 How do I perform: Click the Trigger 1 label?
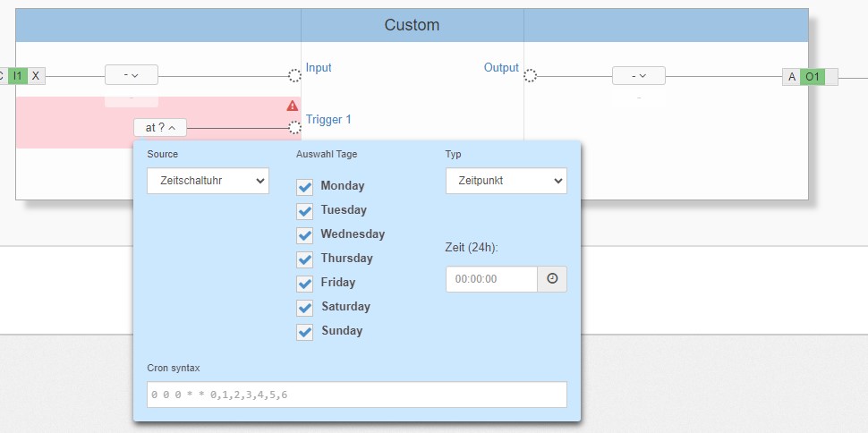pos(328,119)
